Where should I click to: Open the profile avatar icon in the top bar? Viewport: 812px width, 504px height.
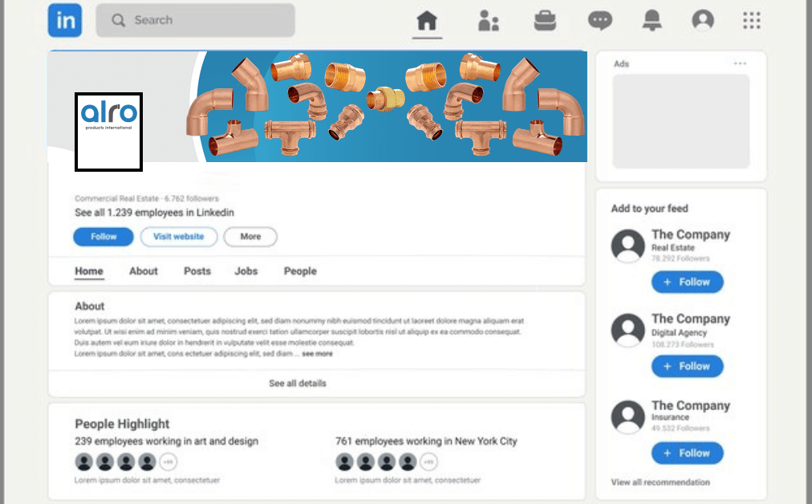pos(703,20)
